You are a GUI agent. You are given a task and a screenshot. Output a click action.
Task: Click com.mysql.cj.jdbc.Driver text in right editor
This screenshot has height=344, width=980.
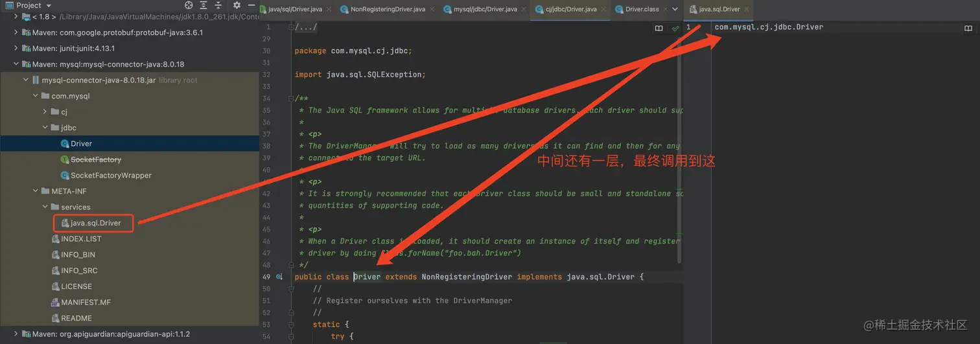[769, 27]
